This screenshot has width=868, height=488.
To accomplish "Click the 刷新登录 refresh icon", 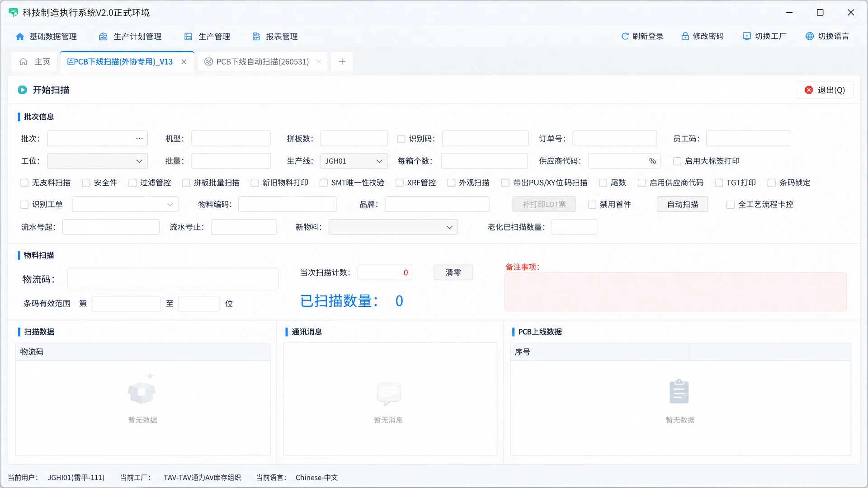I will [x=625, y=36].
